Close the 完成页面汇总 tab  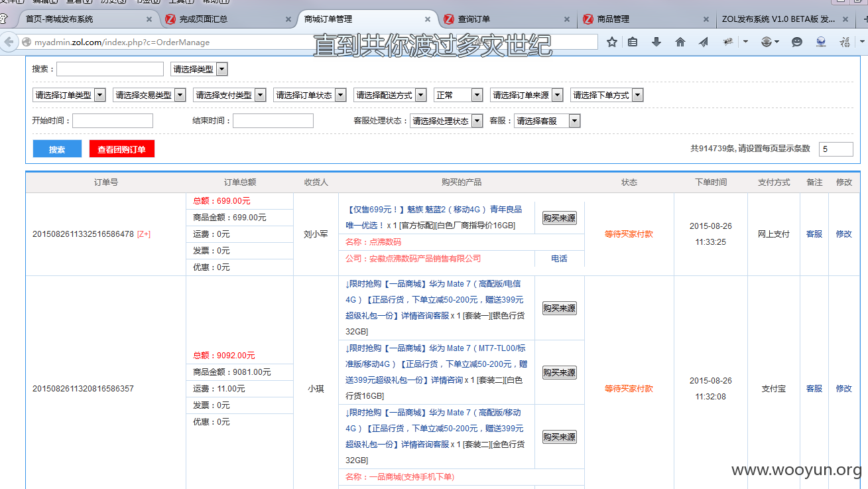(288, 19)
